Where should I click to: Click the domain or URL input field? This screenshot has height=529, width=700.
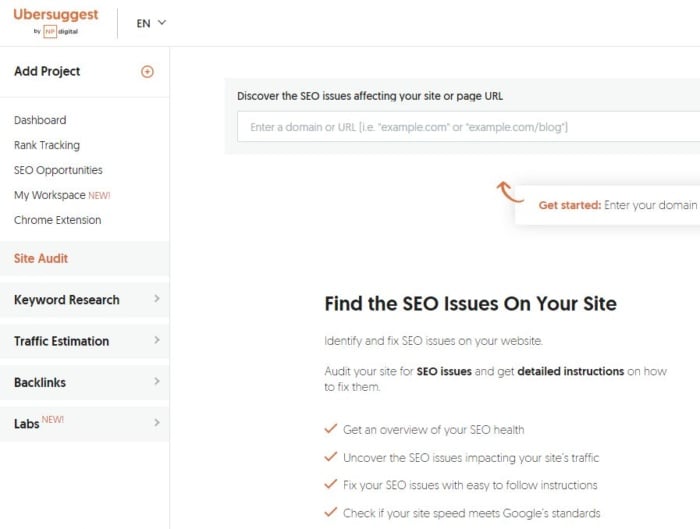[468, 127]
